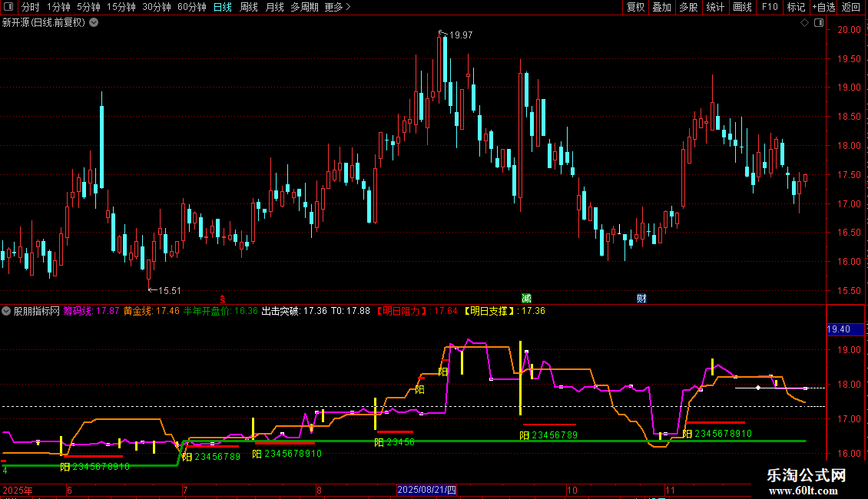Viewport: 868px width, 499px height.
Task: Select the 5分钟 period
Action: pos(88,7)
